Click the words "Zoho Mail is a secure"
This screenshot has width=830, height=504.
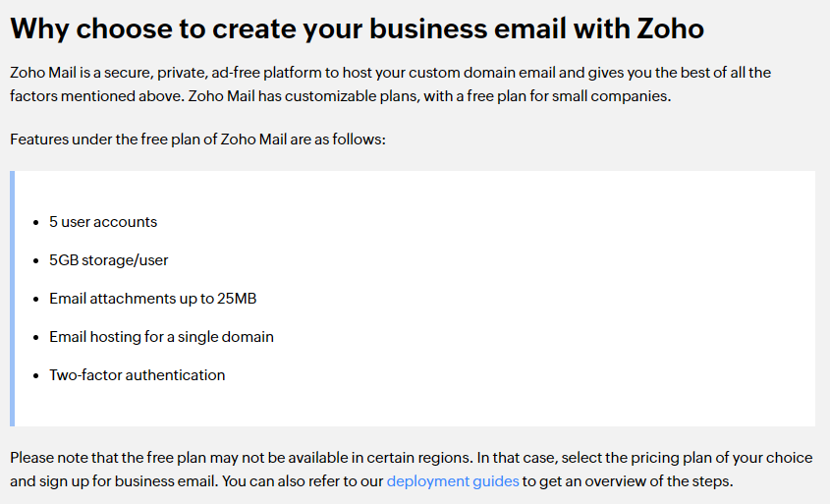click(82, 74)
